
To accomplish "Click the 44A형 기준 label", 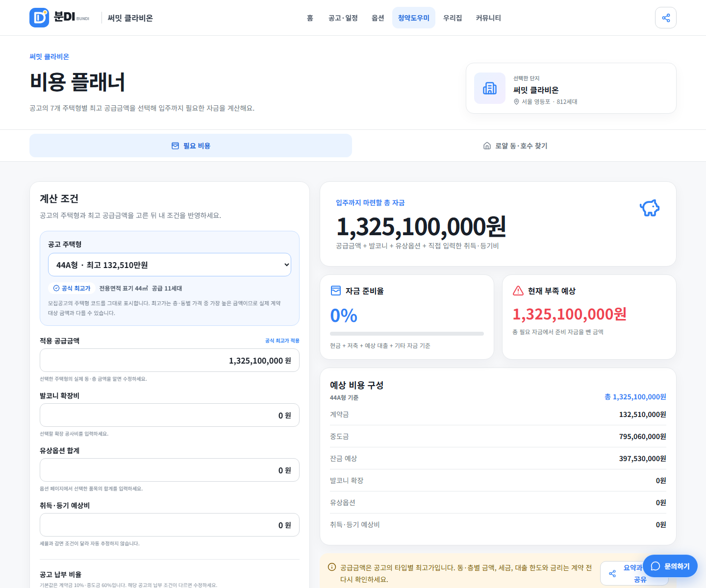I will (x=344, y=398).
